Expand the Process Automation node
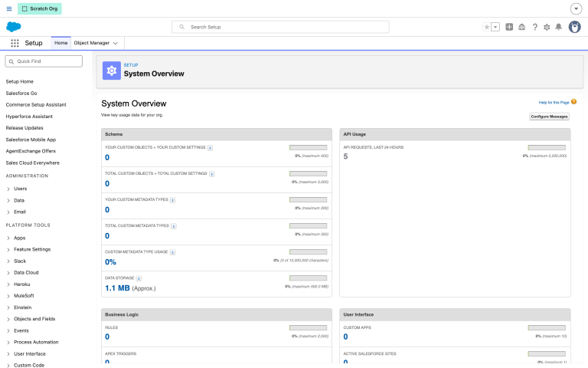The height and width of the screenshot is (368, 588). click(8, 343)
